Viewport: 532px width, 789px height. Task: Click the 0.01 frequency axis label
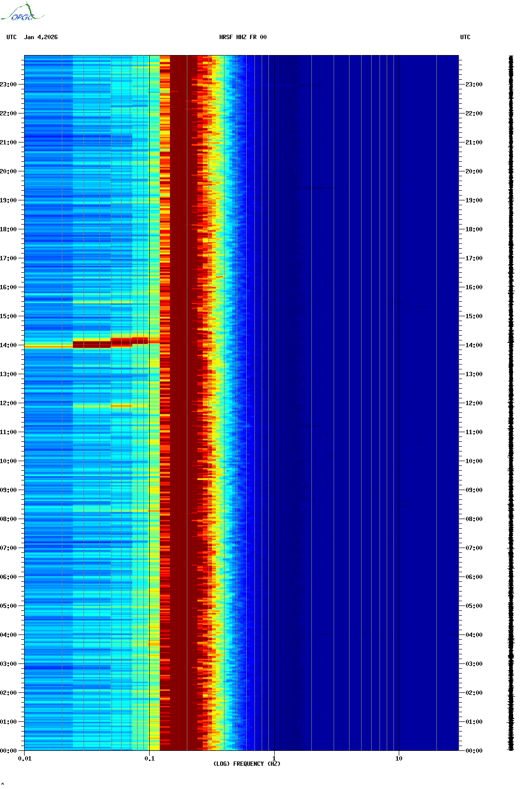[25, 759]
